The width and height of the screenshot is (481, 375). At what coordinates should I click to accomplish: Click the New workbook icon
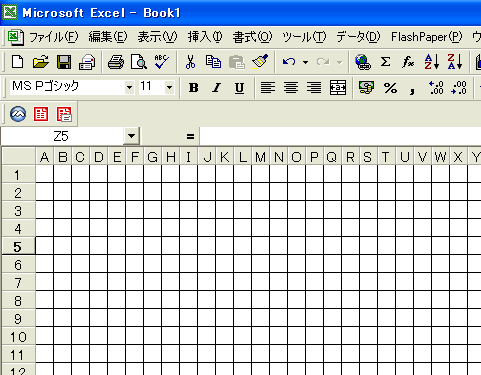click(17, 62)
